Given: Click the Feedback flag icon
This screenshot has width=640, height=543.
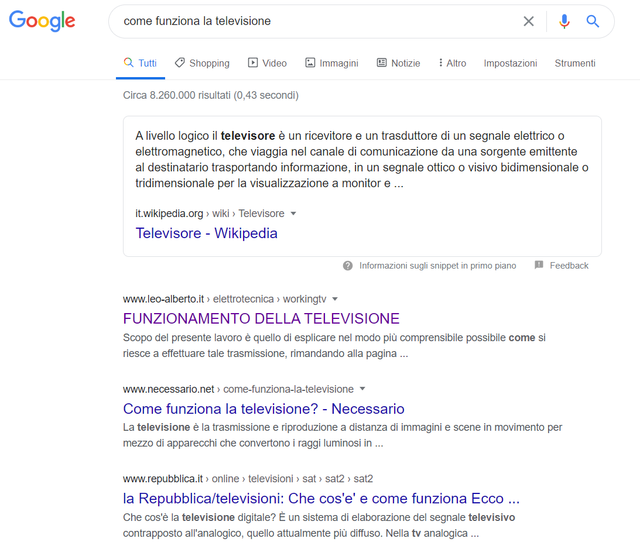Looking at the screenshot, I should coord(539,265).
